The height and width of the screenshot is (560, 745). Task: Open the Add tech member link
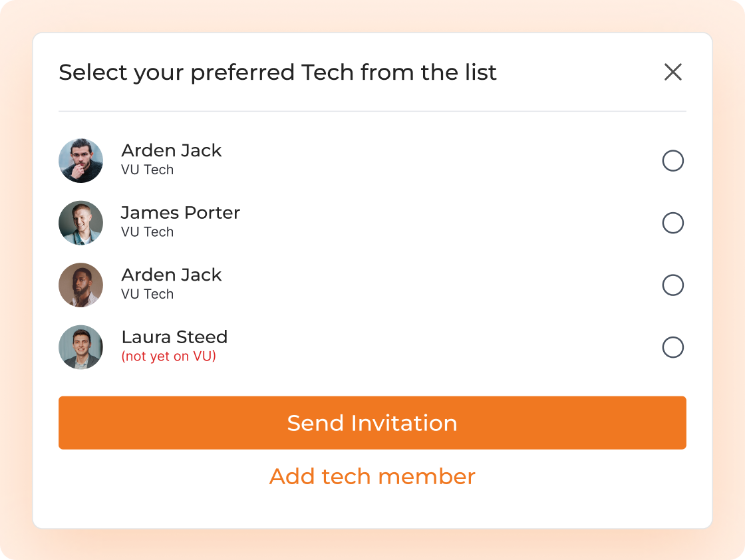(372, 476)
